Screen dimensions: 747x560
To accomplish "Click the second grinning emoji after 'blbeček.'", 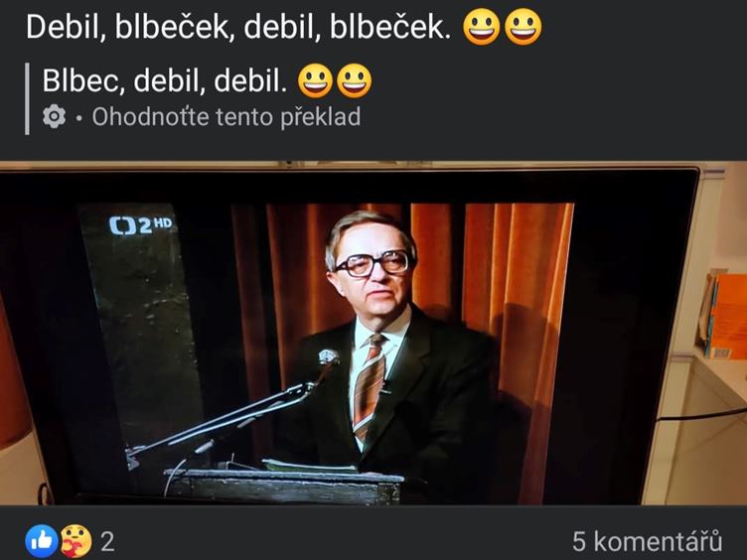I will [x=523, y=27].
